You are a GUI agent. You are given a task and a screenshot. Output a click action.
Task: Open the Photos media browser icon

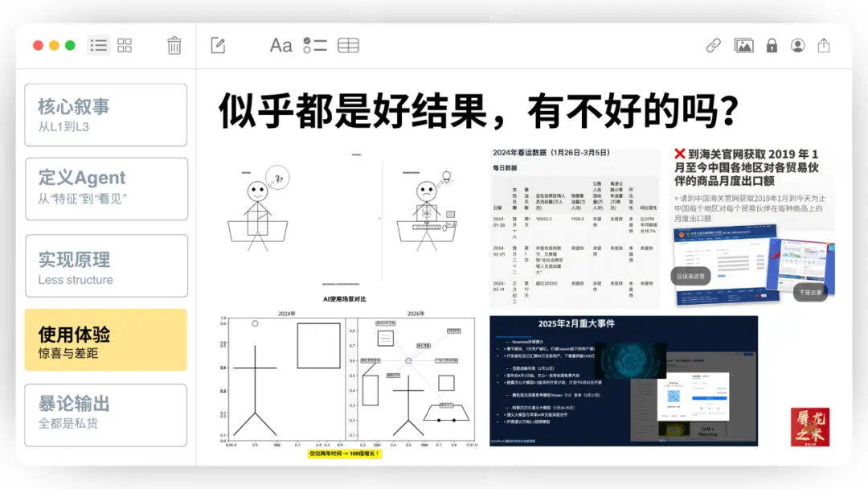[x=743, y=46]
